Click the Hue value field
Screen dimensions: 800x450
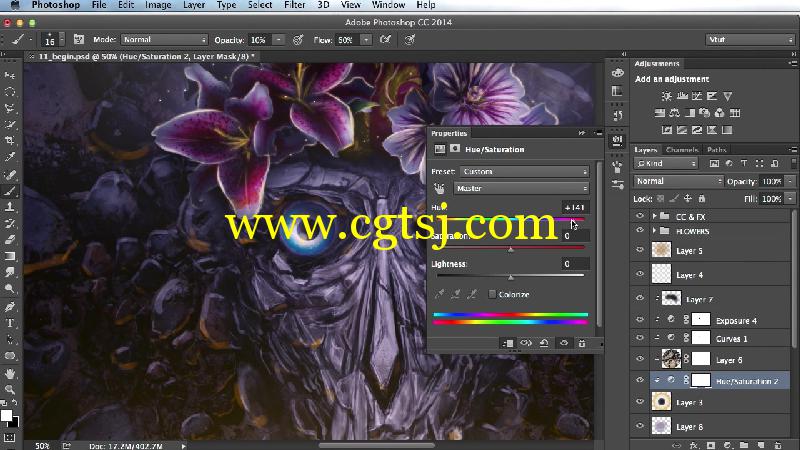pyautogui.click(x=575, y=207)
